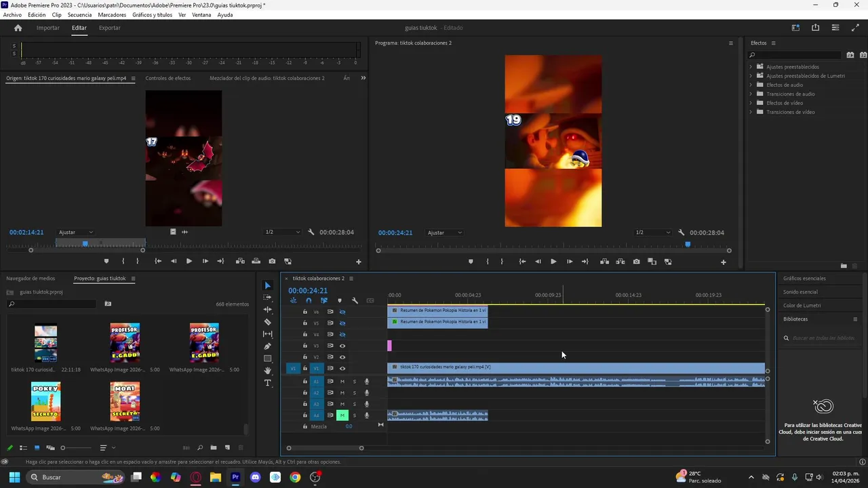The width and height of the screenshot is (868, 488).
Task: Add a marker in the timeline header
Action: [340, 300]
